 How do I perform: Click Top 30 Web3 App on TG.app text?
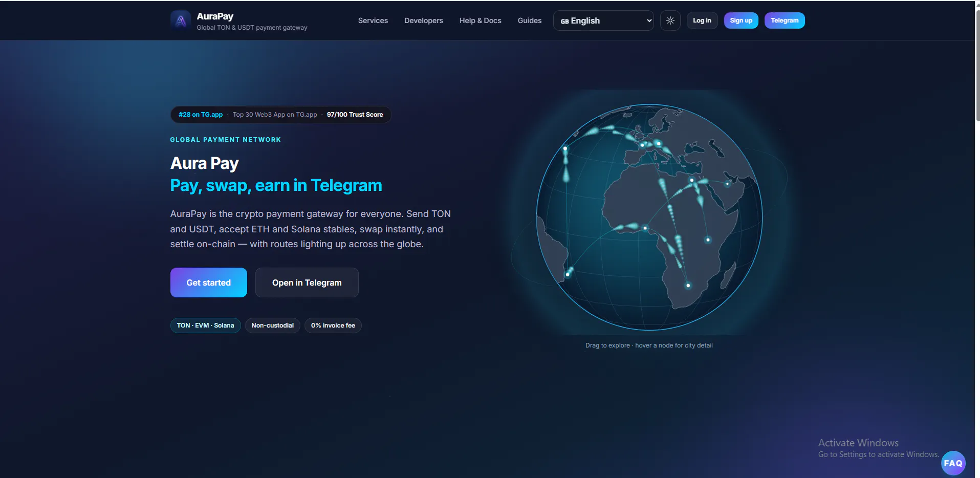(x=275, y=115)
